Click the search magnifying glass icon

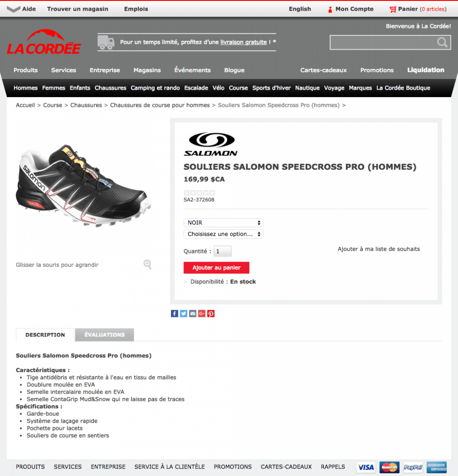click(442, 42)
